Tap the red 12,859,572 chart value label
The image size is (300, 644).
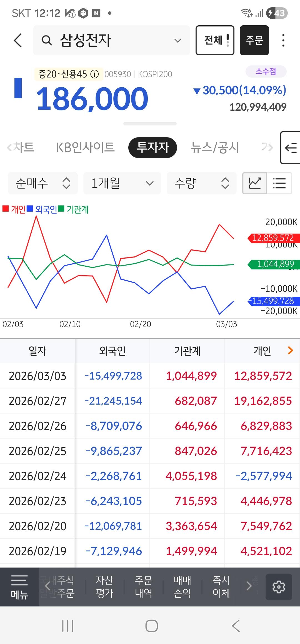(274, 238)
